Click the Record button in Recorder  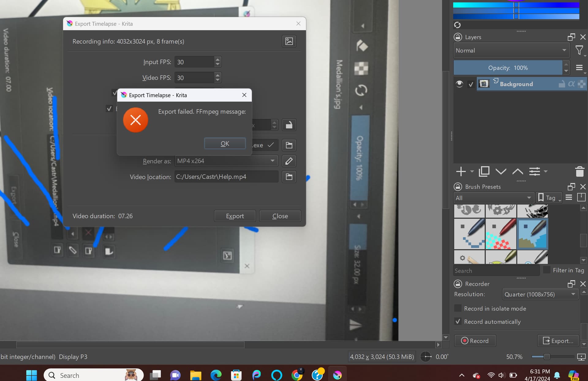475,341
